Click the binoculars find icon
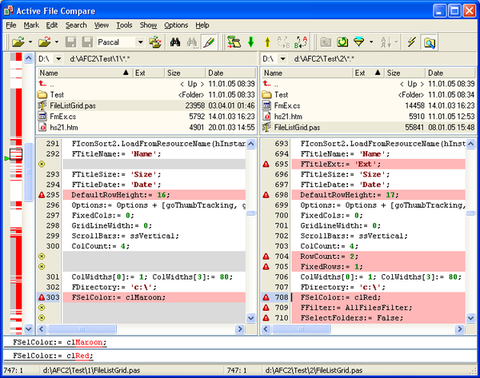Screen dimensions: 480x378 click(x=175, y=42)
